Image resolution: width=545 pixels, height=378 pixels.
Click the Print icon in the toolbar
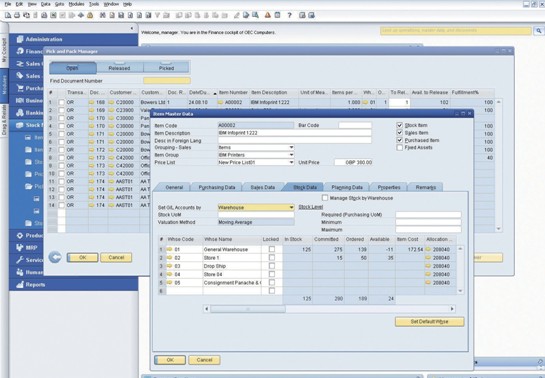point(17,15)
